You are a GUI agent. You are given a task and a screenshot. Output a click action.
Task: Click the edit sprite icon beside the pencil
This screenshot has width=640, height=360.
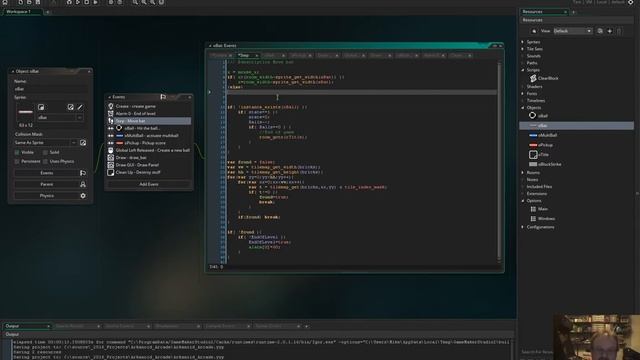point(71,107)
